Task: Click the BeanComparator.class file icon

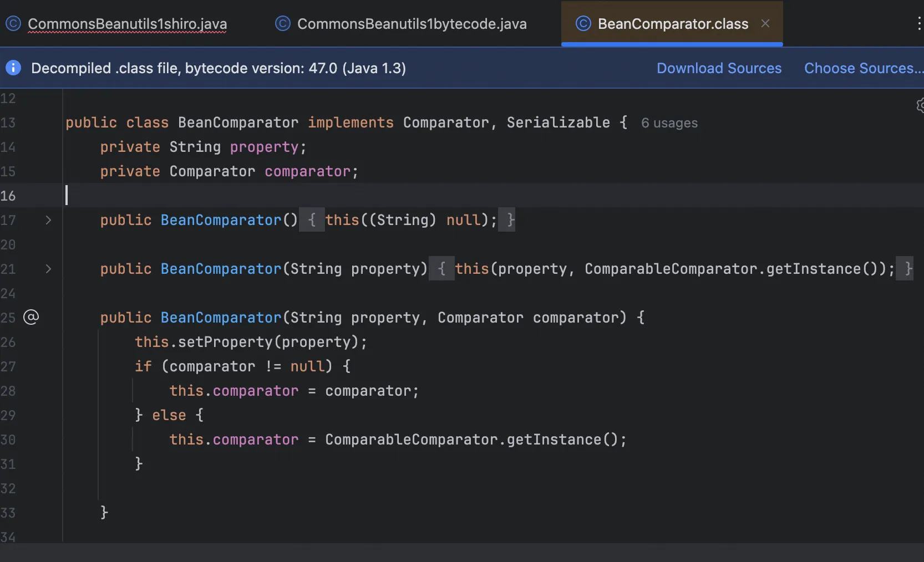Action: click(x=583, y=24)
